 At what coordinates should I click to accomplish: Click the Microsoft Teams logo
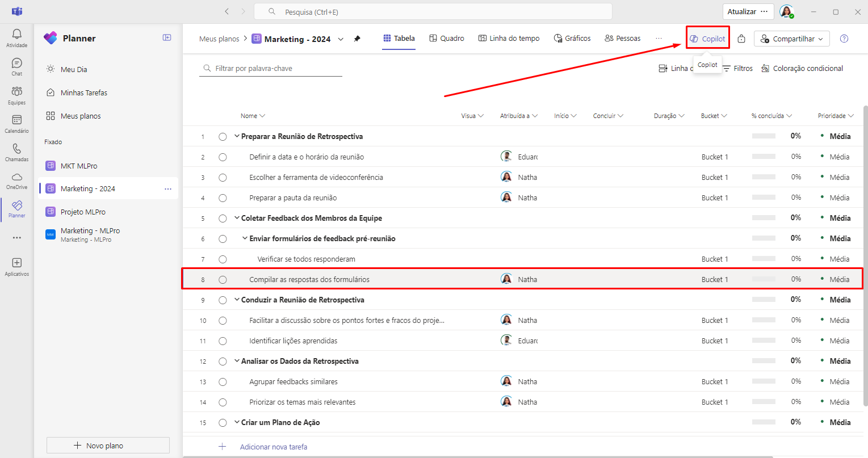click(x=17, y=11)
